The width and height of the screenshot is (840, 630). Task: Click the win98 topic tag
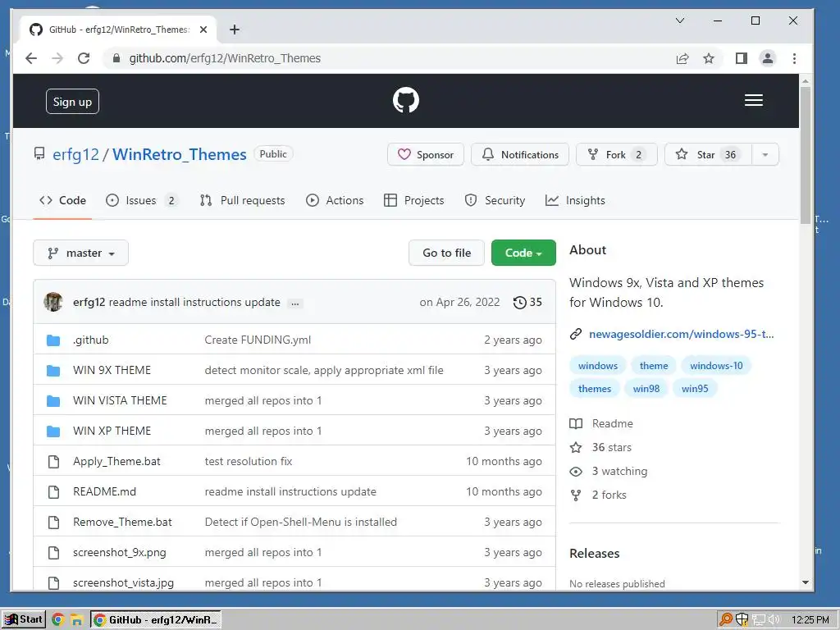[646, 389]
